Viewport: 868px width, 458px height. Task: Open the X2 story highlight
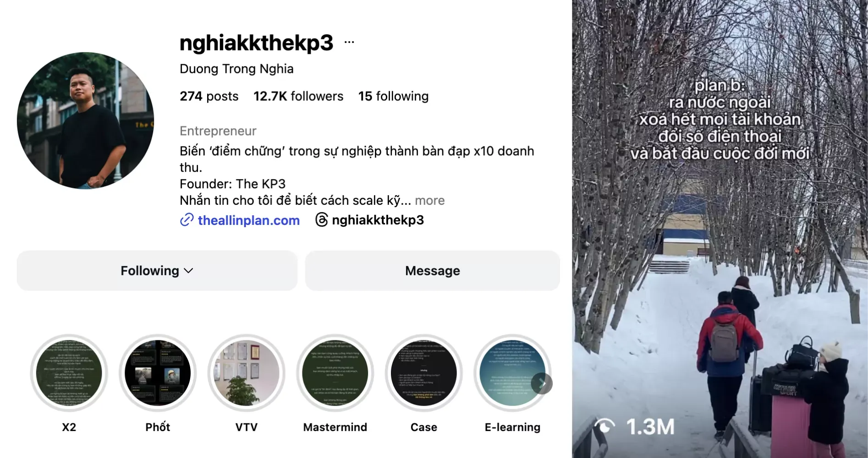tap(69, 373)
